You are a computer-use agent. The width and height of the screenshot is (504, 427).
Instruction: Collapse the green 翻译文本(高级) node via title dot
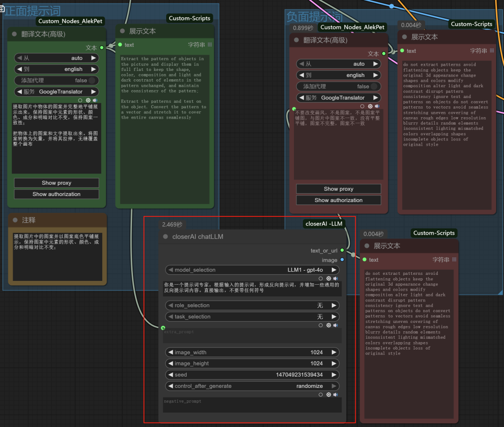(x=14, y=34)
